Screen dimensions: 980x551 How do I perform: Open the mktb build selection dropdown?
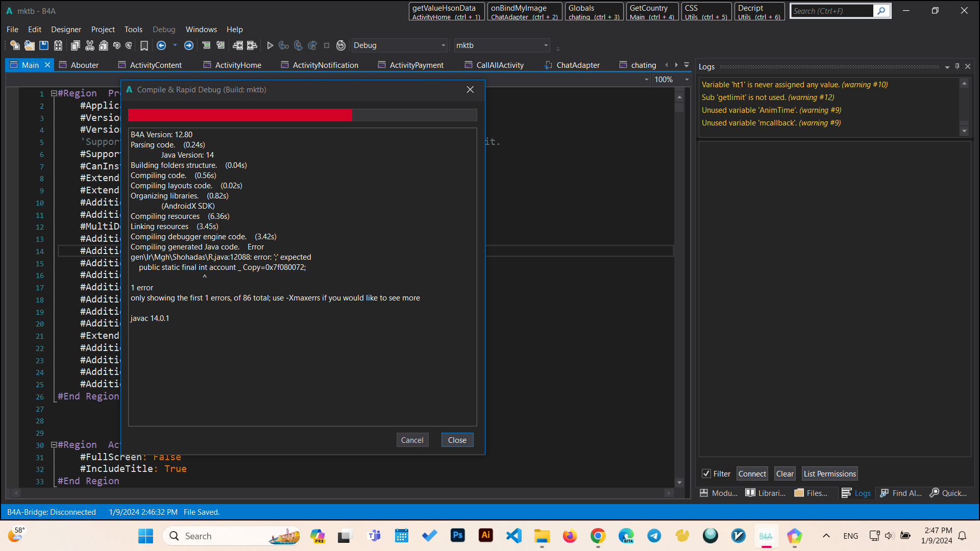546,45
